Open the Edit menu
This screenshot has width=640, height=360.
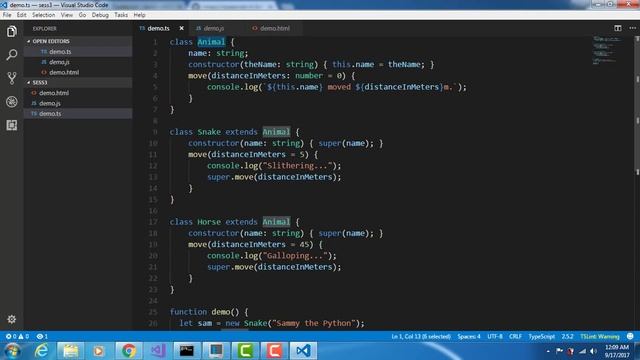point(22,15)
